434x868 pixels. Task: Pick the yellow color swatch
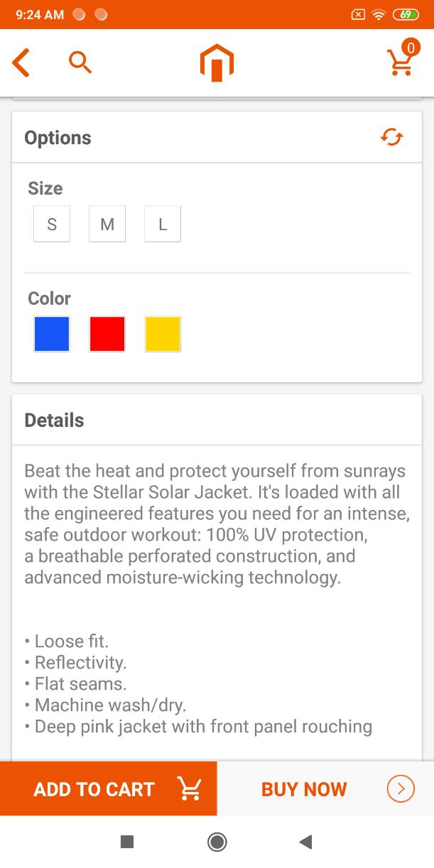(x=163, y=334)
